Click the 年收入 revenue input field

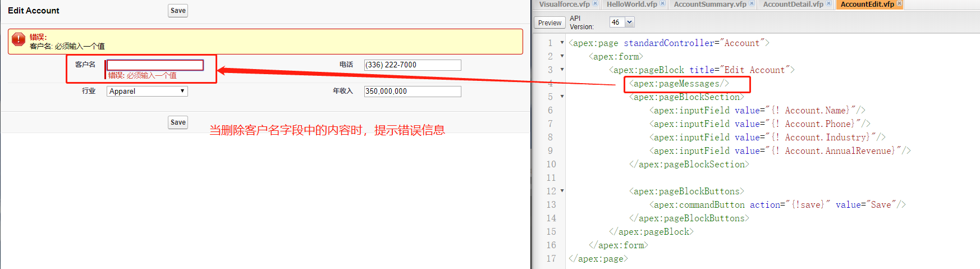pyautogui.click(x=413, y=92)
